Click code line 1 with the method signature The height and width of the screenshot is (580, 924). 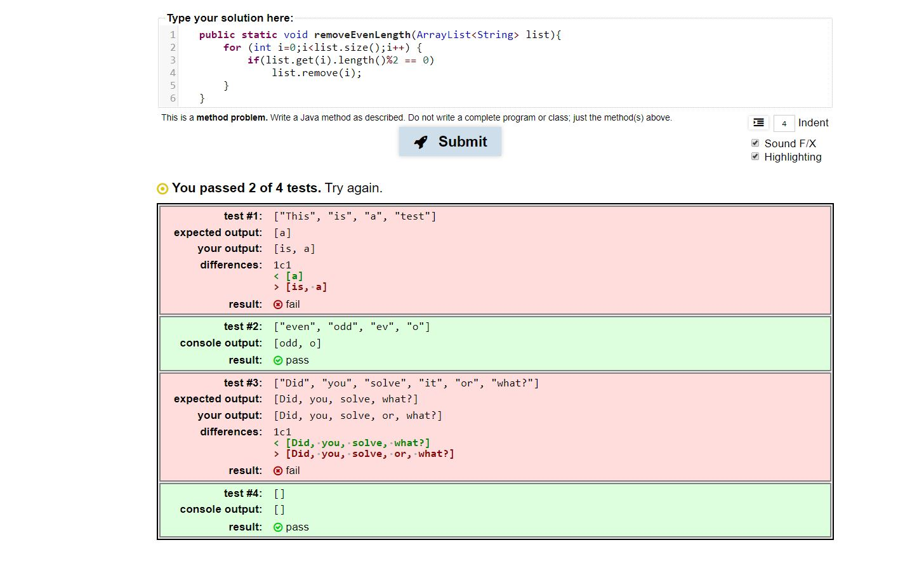coord(379,35)
